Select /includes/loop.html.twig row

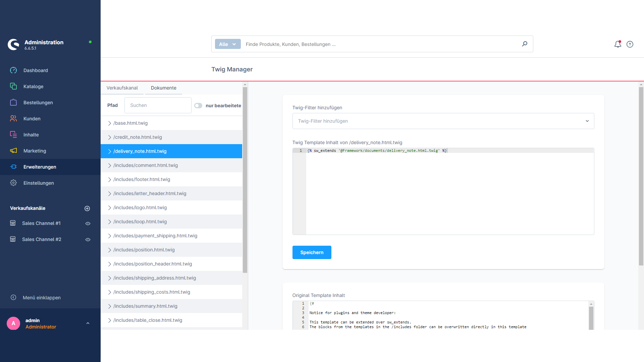[171, 222]
